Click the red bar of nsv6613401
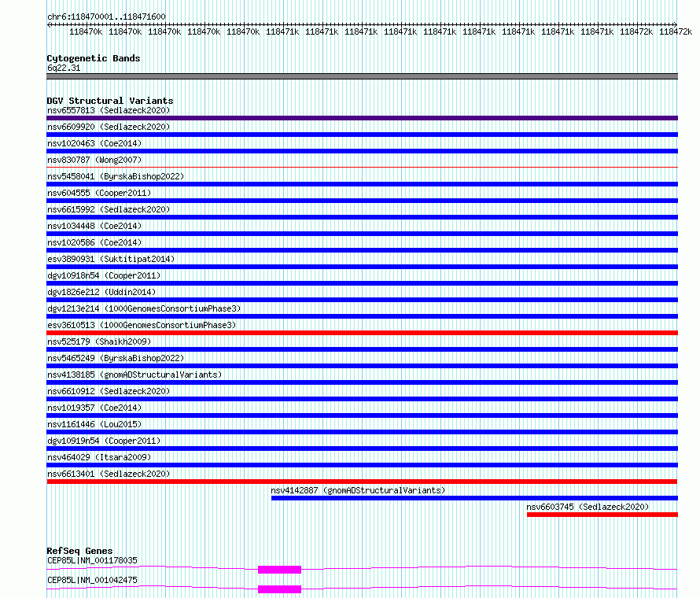The height and width of the screenshot is (598, 700). click(x=362, y=482)
